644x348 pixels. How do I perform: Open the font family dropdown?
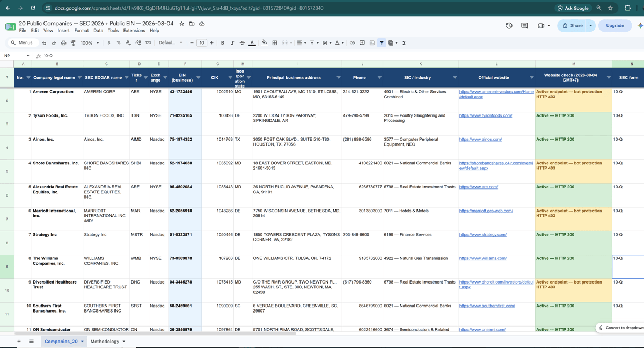click(x=171, y=43)
